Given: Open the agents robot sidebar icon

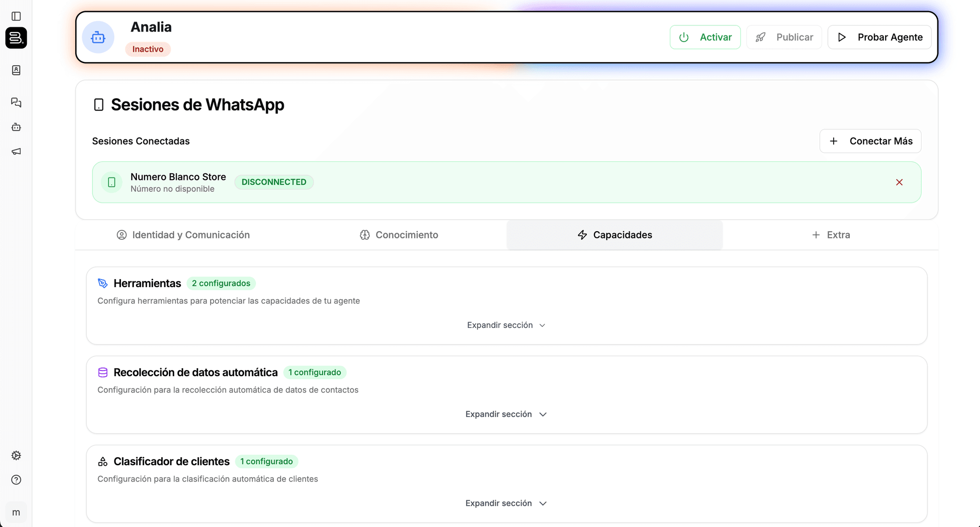Looking at the screenshot, I should (16, 127).
